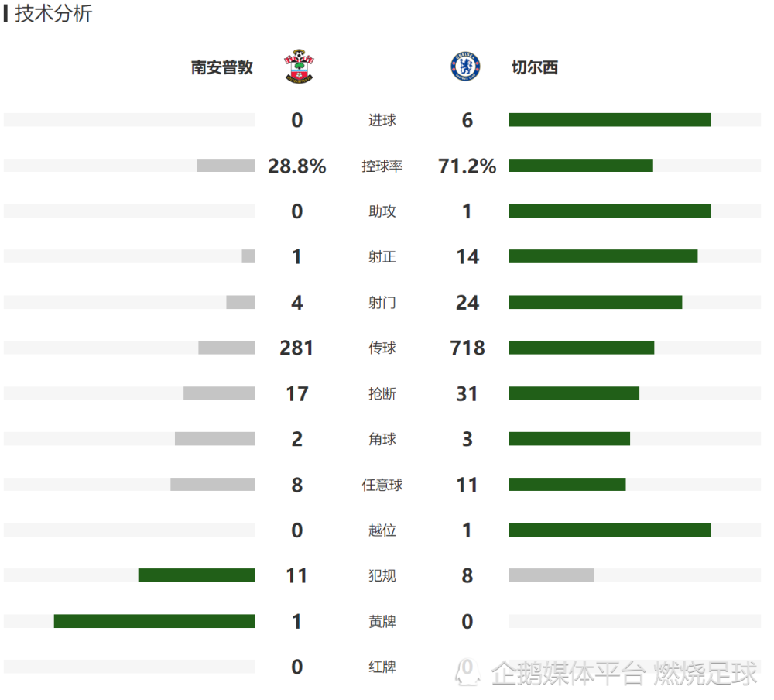The width and height of the screenshot is (774, 700).
Task: Click the 任意球 free kick label
Action: point(382,486)
